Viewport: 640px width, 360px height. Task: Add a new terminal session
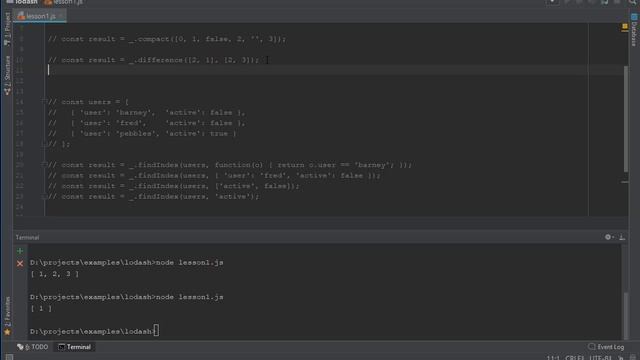click(x=20, y=251)
